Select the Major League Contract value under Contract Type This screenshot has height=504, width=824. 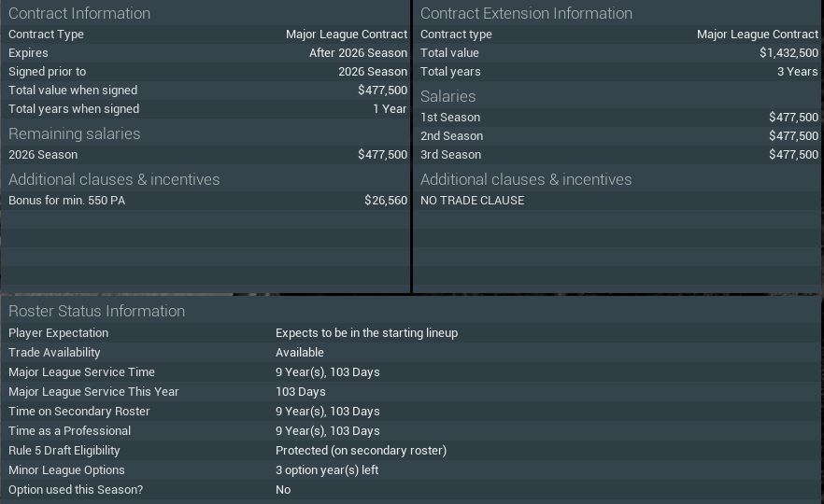(x=346, y=35)
